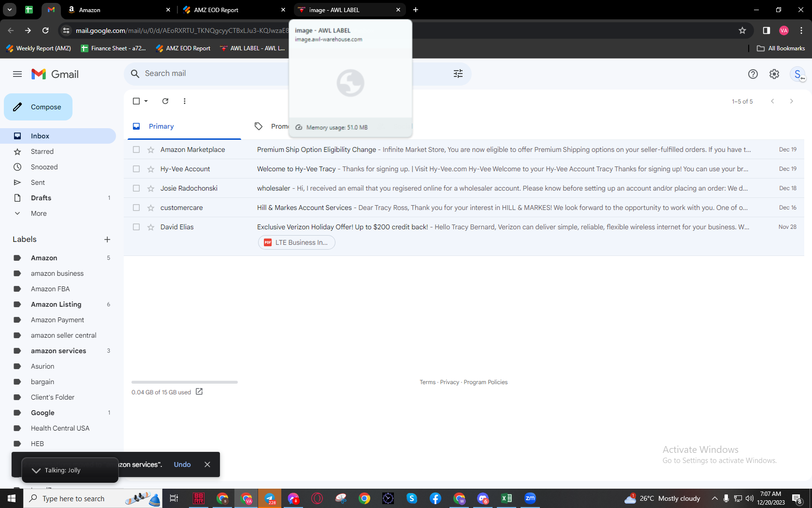This screenshot has height=508, width=812.
Task: Star the Amazon Marketplace email
Action: (151, 149)
